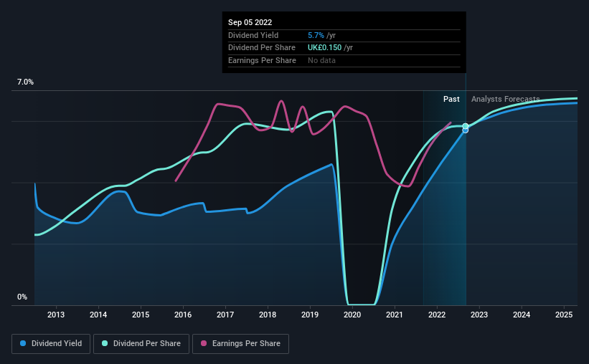Select the 2024 x-axis label
This screenshot has width=589, height=364.
(522, 315)
